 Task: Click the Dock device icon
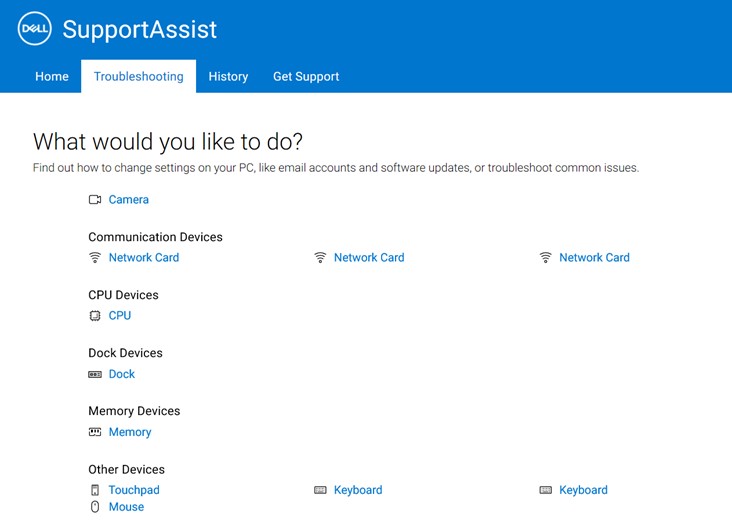pyautogui.click(x=95, y=375)
